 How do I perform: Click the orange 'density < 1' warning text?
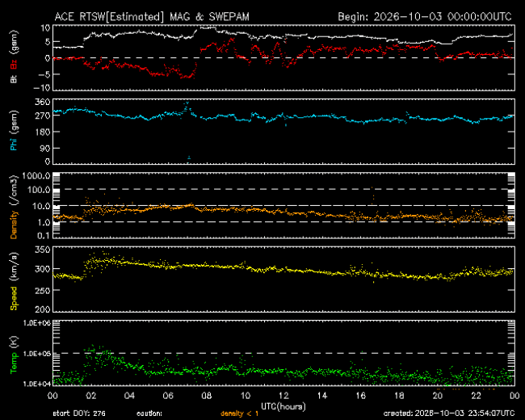click(239, 414)
